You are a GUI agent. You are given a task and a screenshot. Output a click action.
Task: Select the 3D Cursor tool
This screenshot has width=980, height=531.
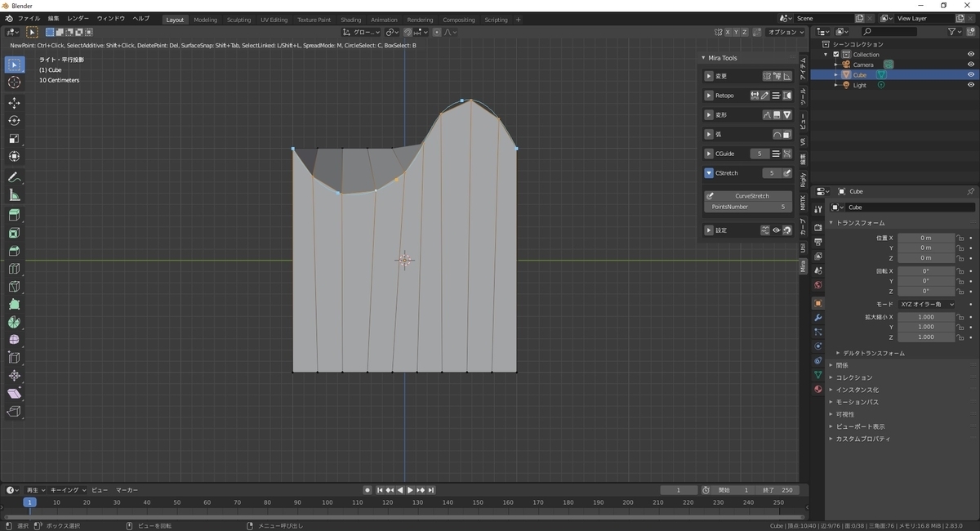(14, 83)
